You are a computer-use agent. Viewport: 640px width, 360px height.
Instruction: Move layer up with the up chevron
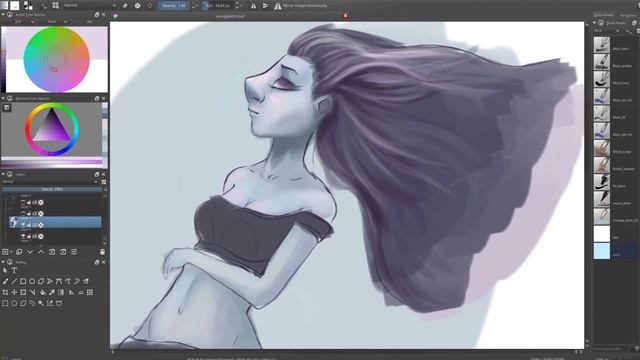tap(41, 252)
